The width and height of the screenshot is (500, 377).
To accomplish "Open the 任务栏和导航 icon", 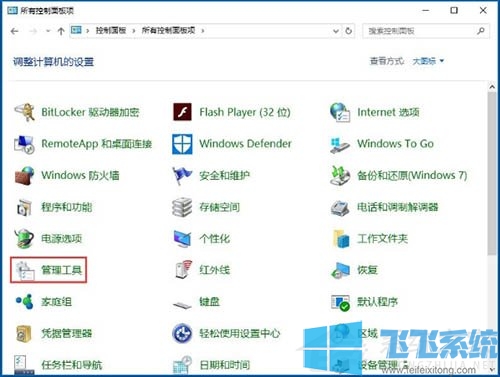I will 24,365.
